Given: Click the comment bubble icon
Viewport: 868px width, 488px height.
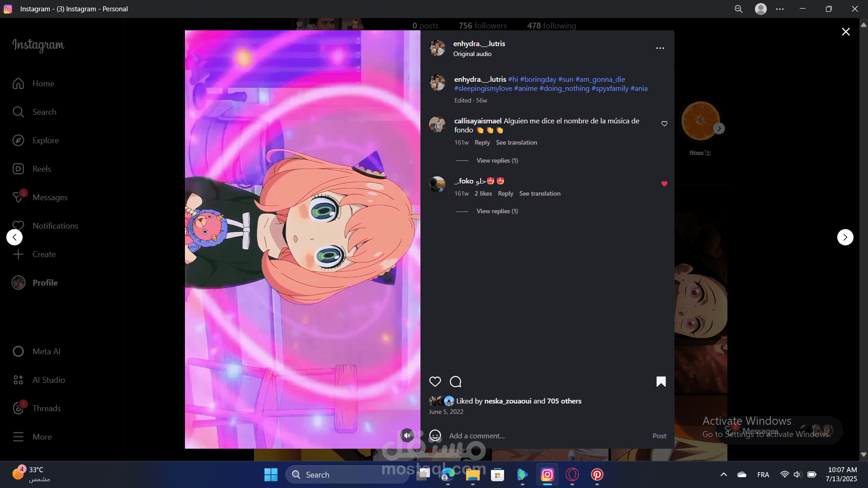Looking at the screenshot, I should 456,382.
